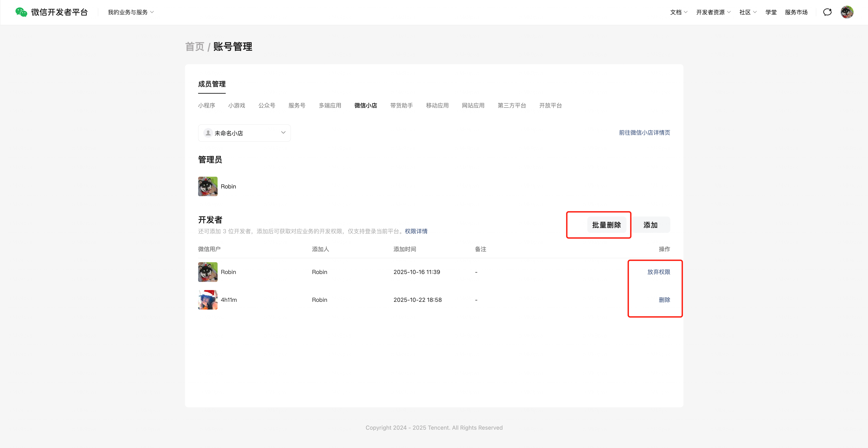Open the message notification icon
This screenshot has height=448, width=868.
point(827,12)
